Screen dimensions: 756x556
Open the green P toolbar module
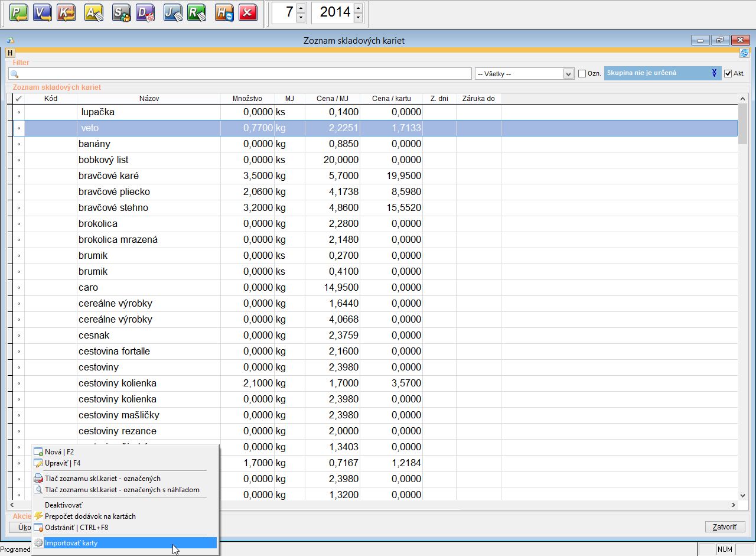pos(19,12)
